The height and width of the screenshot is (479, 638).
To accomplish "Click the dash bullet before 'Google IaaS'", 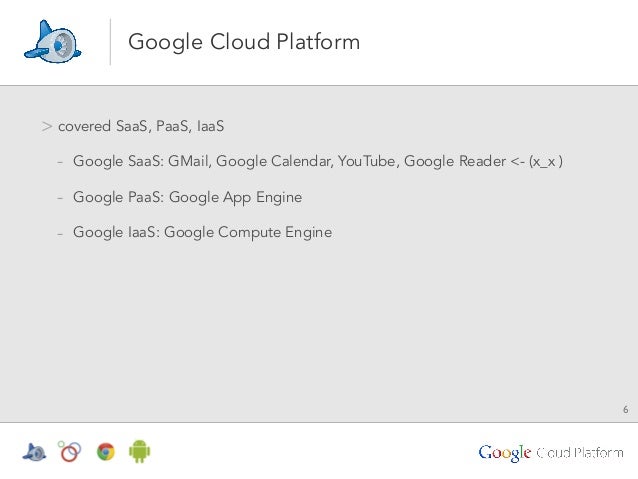I will pyautogui.click(x=60, y=233).
